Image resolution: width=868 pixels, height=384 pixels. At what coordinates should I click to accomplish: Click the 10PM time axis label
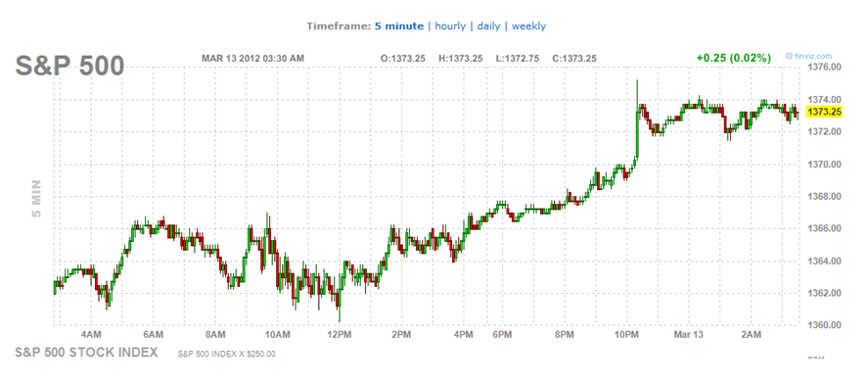coord(626,335)
